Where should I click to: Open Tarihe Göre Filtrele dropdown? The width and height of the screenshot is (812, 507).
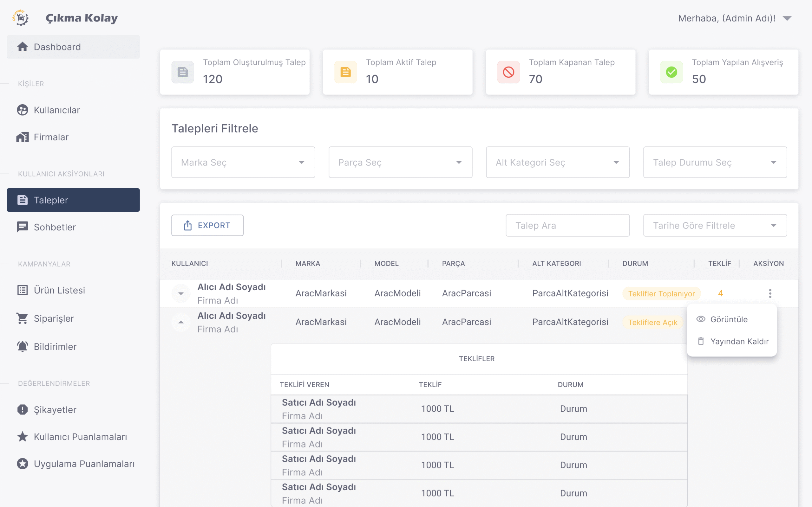(x=715, y=225)
